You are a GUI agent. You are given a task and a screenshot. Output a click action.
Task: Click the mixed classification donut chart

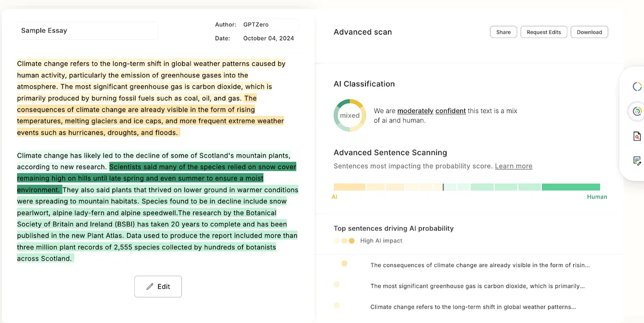tap(350, 115)
